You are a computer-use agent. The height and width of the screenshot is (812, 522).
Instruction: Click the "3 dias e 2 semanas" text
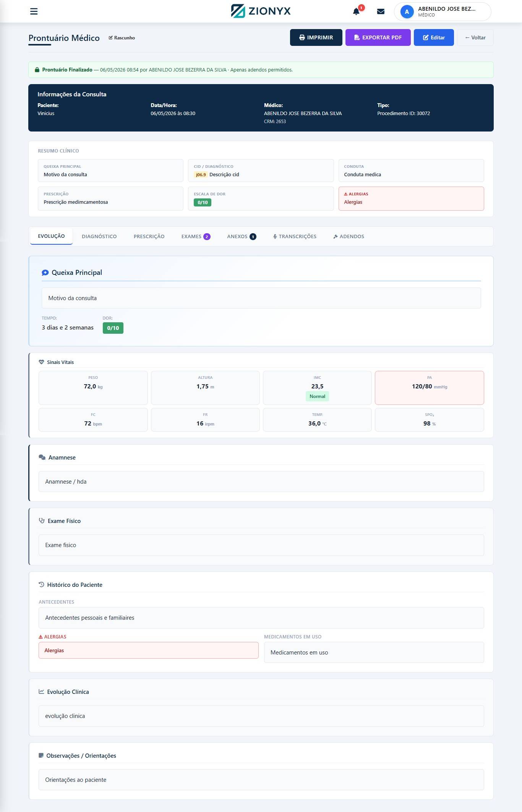pos(68,328)
